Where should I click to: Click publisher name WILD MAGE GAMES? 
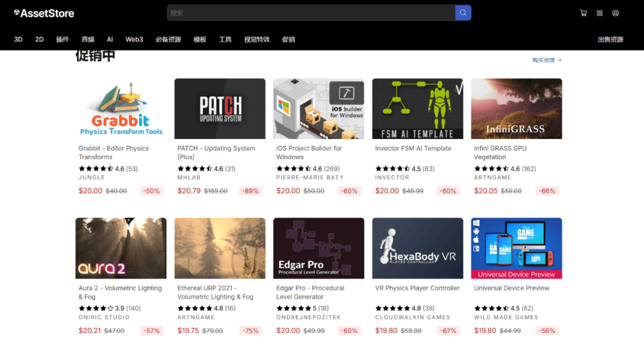click(506, 317)
